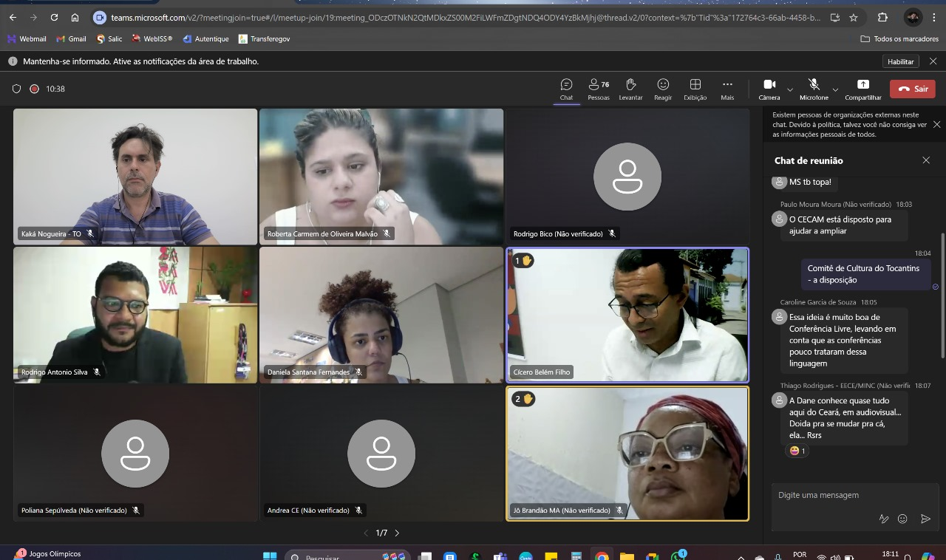This screenshot has height=560, width=946.
Task: Unmute the Microfone
Action: pos(814,89)
